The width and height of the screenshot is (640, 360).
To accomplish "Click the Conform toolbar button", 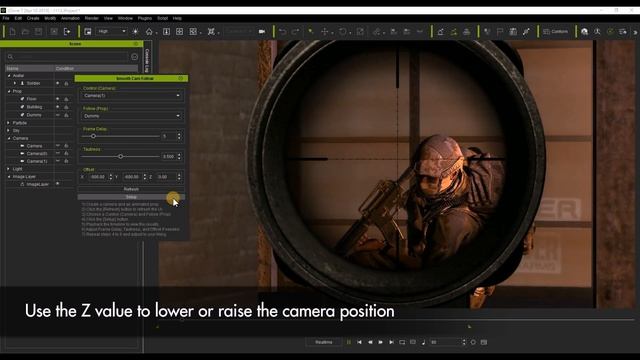I will (x=556, y=31).
